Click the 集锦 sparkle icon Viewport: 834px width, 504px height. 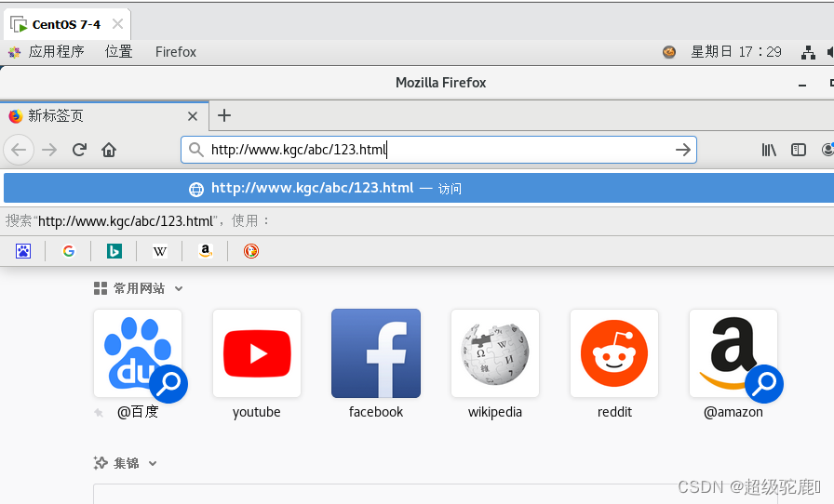point(101,463)
